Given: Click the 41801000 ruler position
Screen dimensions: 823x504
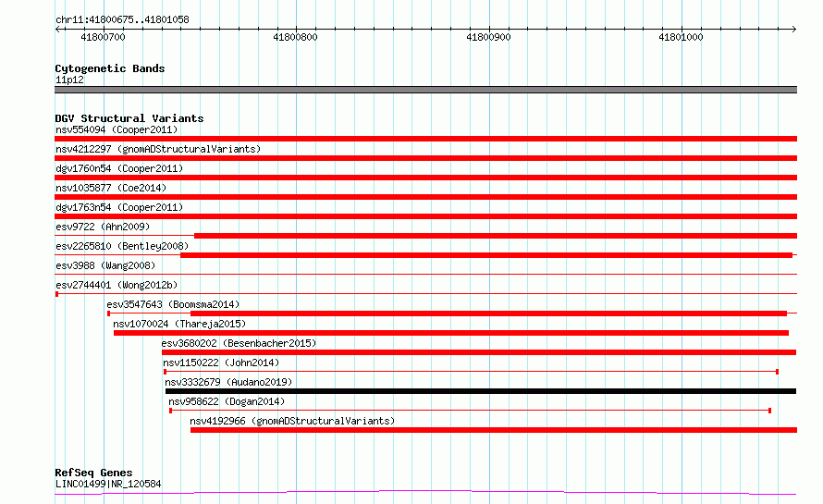Looking at the screenshot, I should pyautogui.click(x=681, y=37).
